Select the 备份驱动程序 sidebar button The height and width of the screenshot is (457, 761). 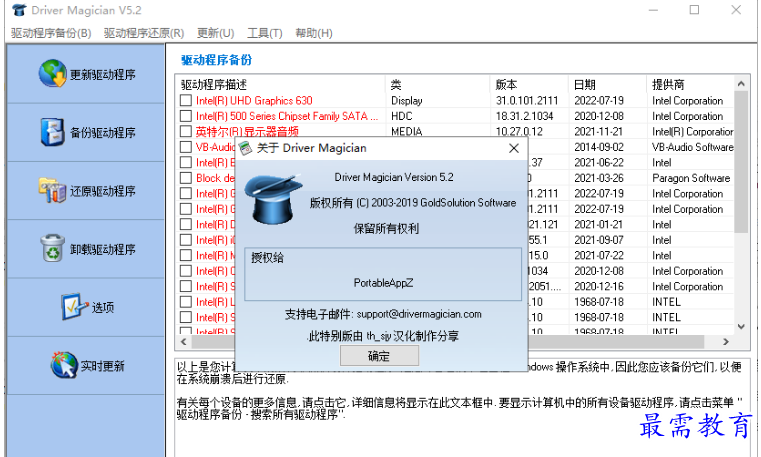tap(86, 132)
